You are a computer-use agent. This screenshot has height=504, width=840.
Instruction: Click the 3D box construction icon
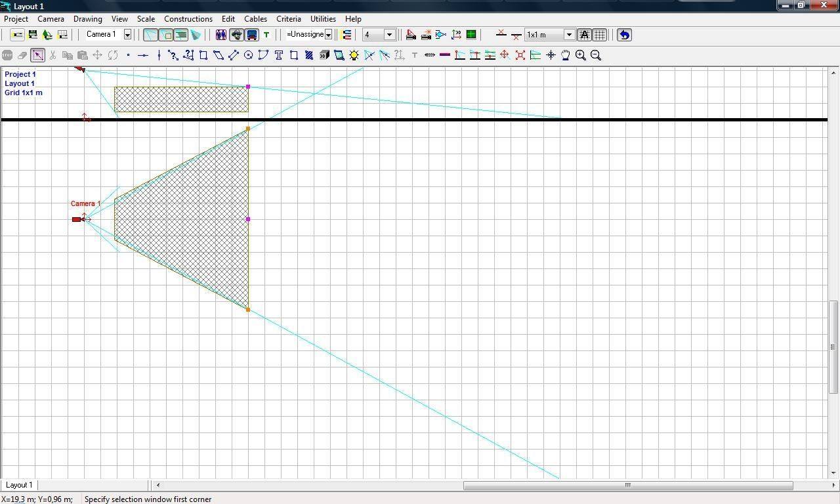coord(324,55)
